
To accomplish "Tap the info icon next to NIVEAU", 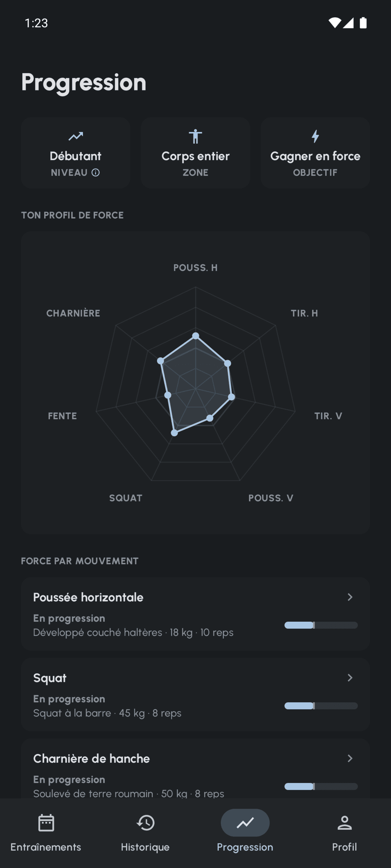I will (96, 173).
